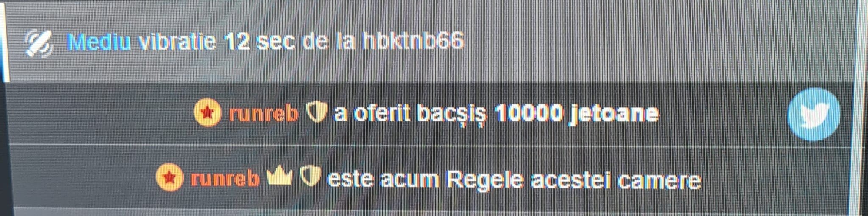Screen dimensions: 868x216
Task: Click the '10000 jetoane' amount
Action: [x=576, y=114]
